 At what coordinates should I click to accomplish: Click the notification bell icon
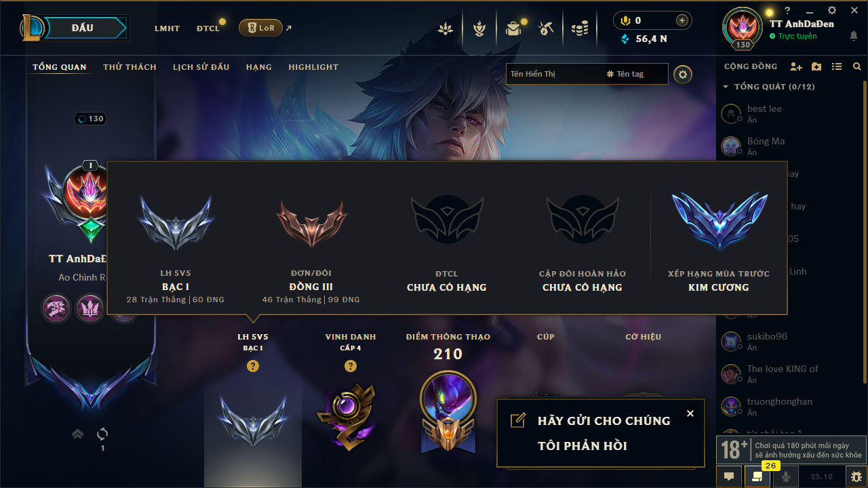[853, 36]
